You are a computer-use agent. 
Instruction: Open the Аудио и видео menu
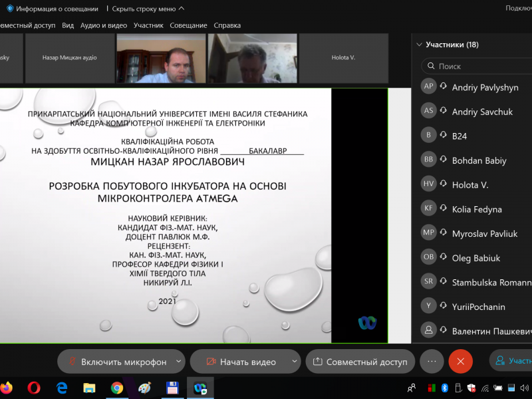tap(103, 25)
